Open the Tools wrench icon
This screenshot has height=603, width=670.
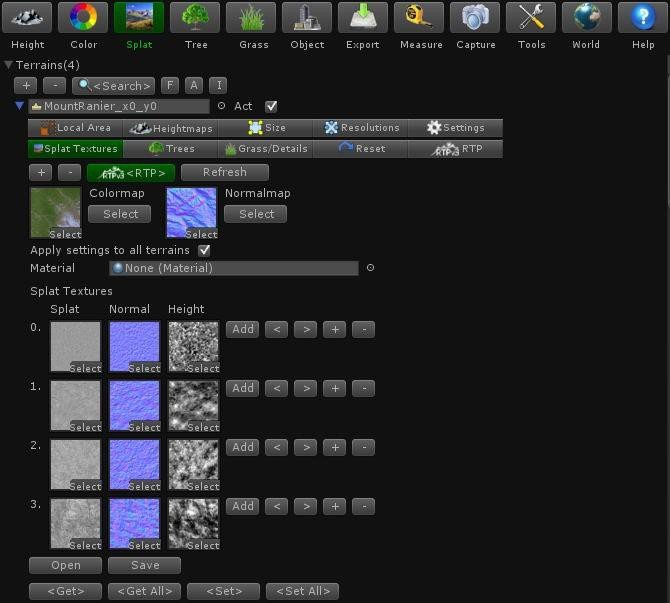tap(531, 18)
